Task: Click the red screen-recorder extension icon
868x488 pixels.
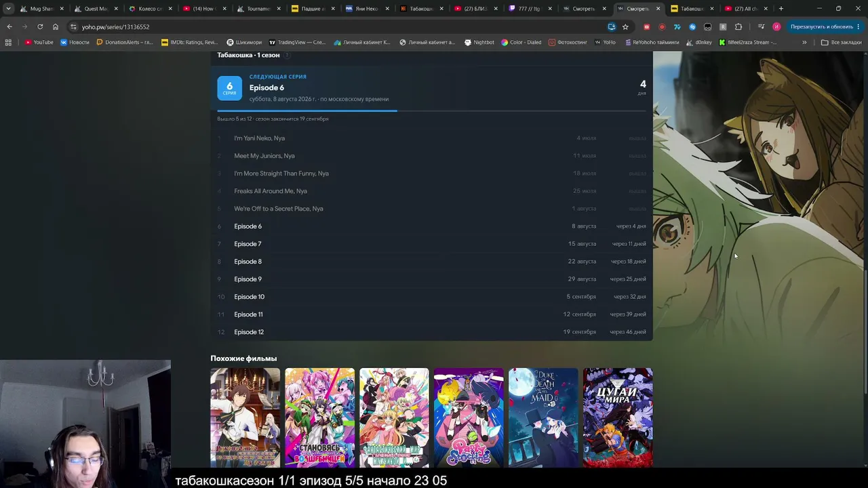Action: [662, 26]
